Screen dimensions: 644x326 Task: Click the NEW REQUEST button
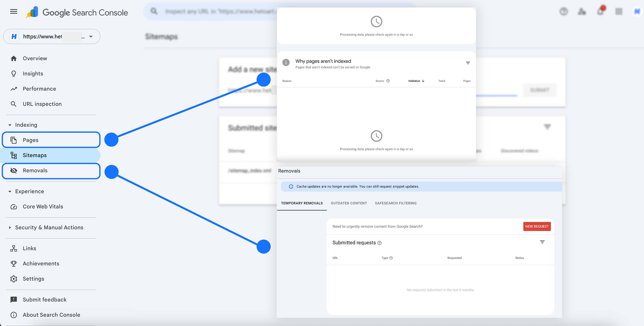(x=537, y=226)
